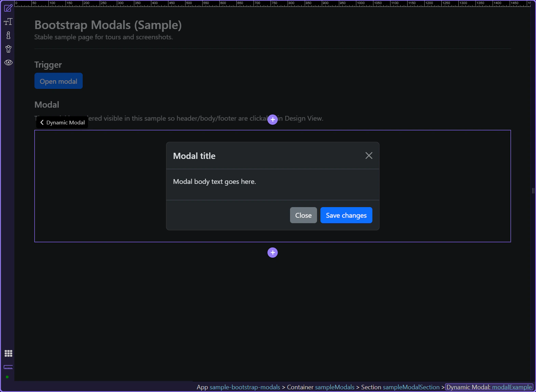Viewport: 536px width, 392px height.
Task: Select the text size tool icon
Action: coord(8,22)
